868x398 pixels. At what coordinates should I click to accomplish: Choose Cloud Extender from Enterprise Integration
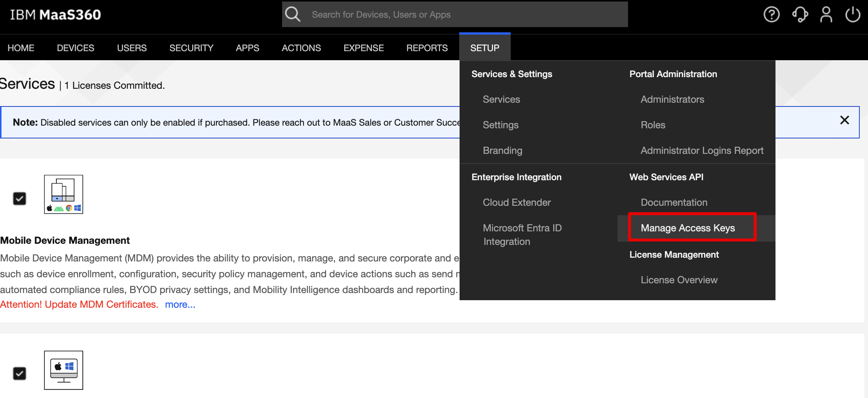point(516,202)
